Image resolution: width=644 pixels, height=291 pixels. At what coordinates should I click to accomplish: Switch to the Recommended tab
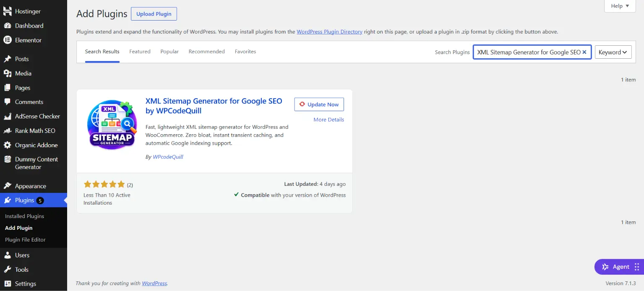[206, 52]
